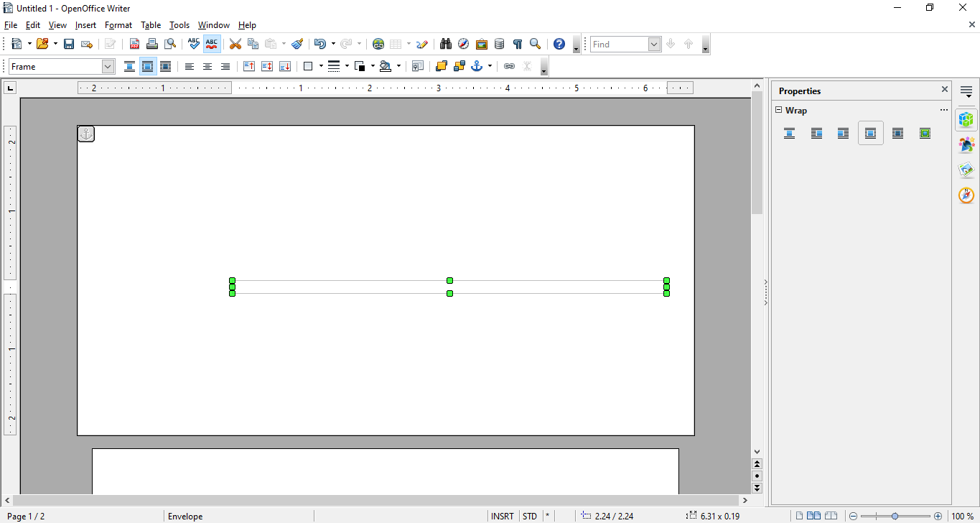Open the Borders dropdown arrow
The width and height of the screenshot is (980, 523).
[x=321, y=66]
